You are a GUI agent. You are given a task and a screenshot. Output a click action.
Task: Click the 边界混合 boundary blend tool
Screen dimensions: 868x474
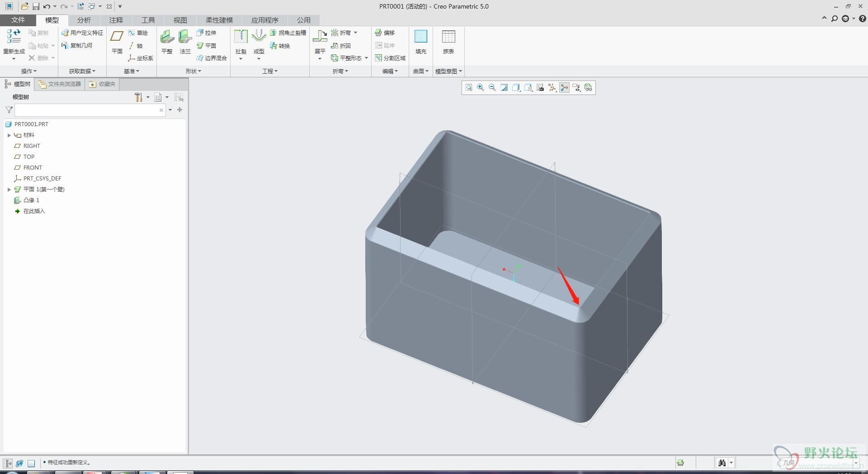tap(212, 58)
